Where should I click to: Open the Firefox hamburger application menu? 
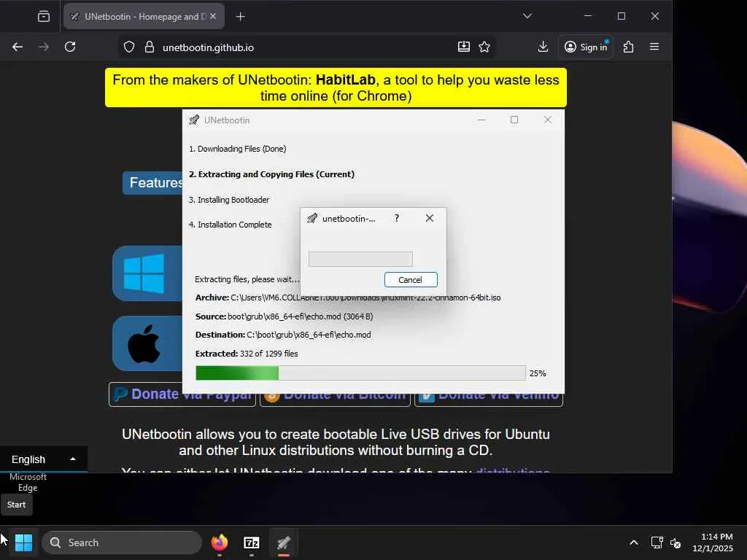654,47
